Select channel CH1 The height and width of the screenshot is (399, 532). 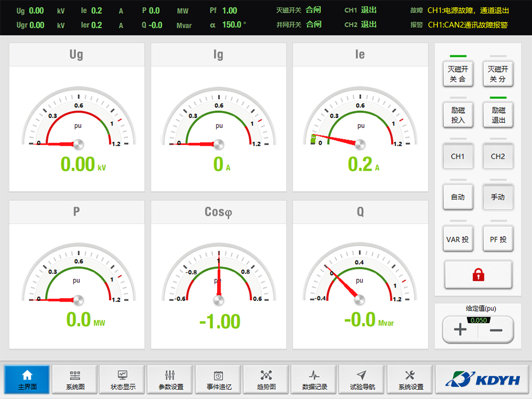[458, 156]
